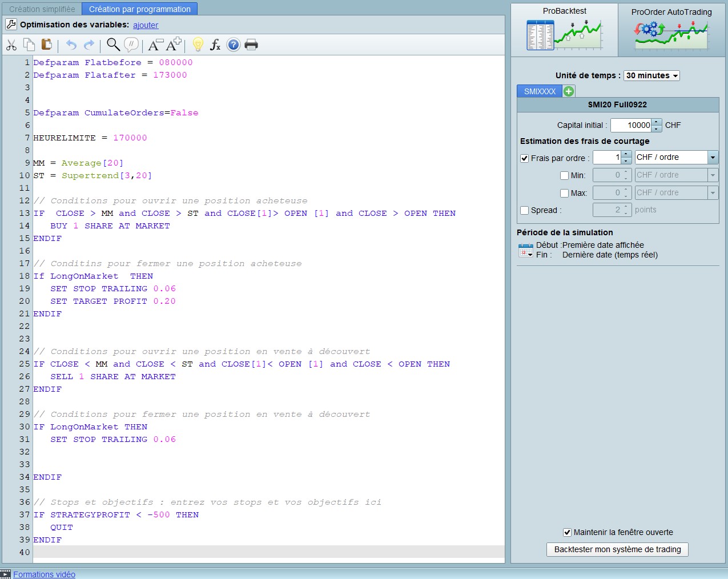Viewport: 728px width, 579px height.
Task: Click the cut (scissors) icon
Action: click(11, 45)
